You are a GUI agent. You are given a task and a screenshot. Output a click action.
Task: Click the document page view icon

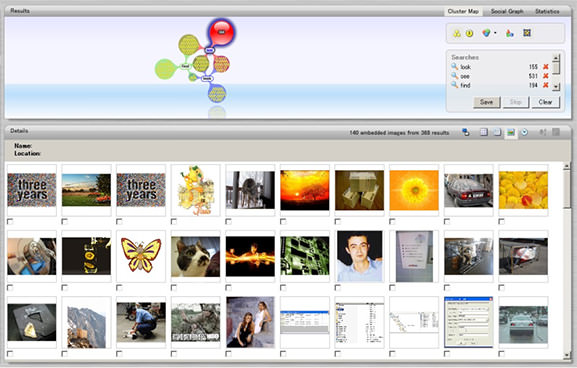click(497, 132)
